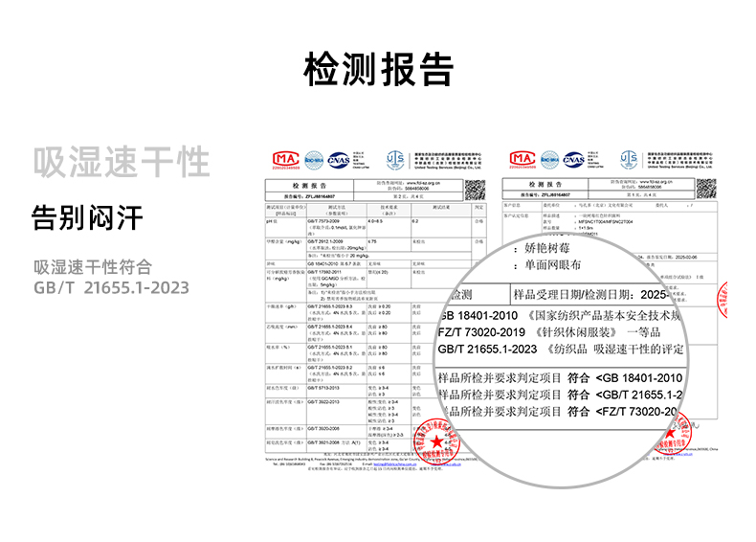Click the ilac-MRA logo on left report

click(314, 160)
